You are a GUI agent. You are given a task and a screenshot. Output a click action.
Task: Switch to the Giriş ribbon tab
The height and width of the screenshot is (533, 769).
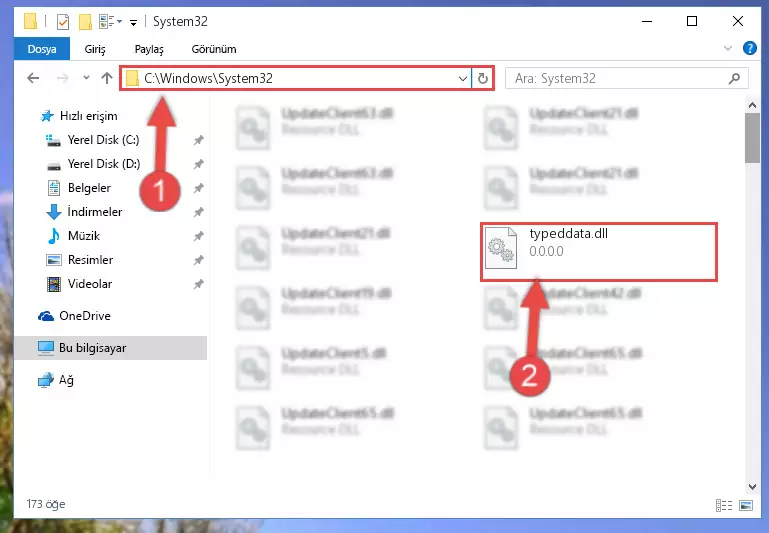pos(95,49)
